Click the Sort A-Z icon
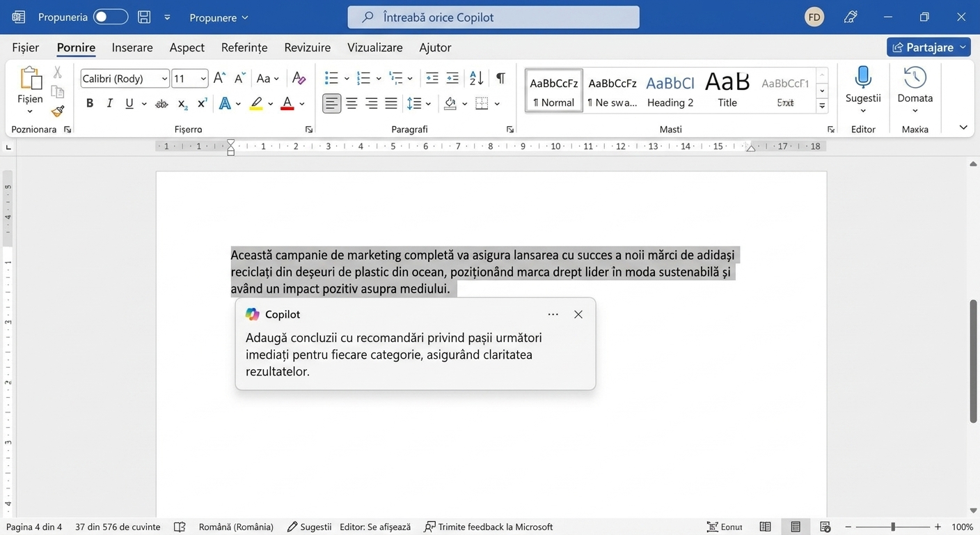 (477, 78)
